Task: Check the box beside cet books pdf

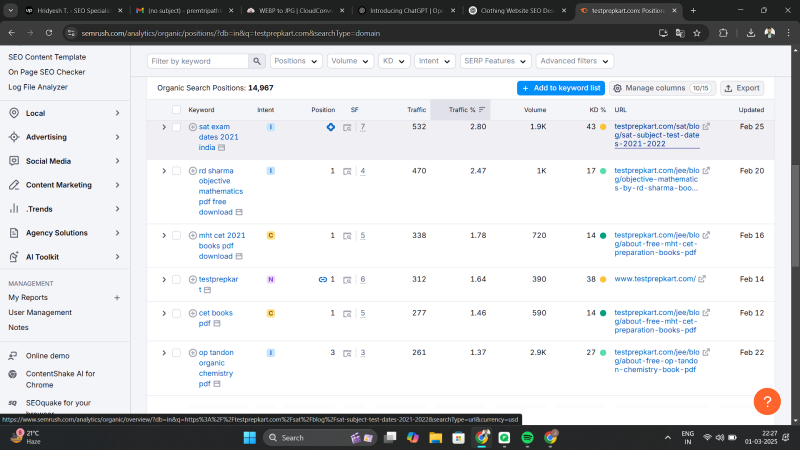Action: point(177,313)
